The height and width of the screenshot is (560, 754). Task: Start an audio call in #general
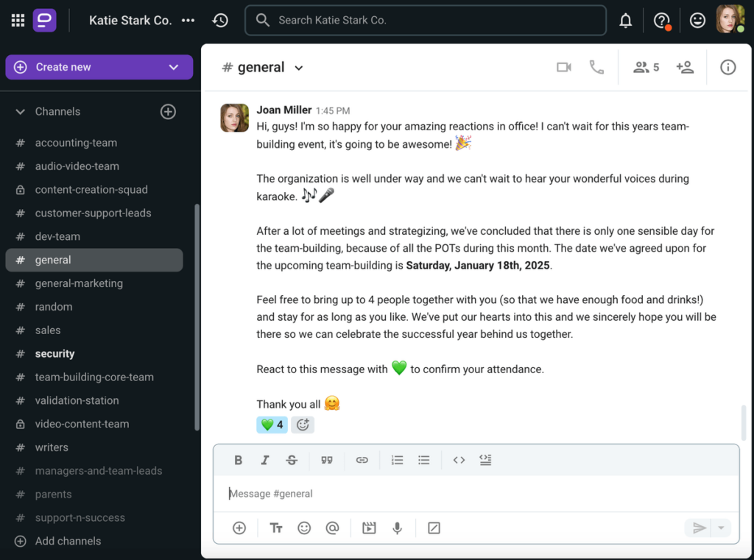point(597,67)
